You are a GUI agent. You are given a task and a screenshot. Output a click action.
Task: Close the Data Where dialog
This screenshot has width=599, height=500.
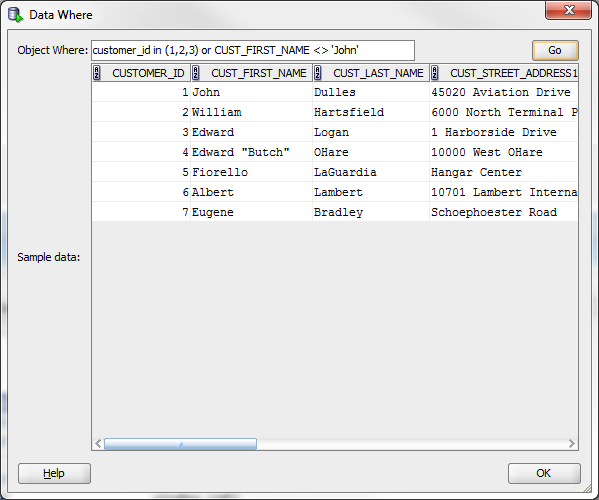tap(568, 10)
